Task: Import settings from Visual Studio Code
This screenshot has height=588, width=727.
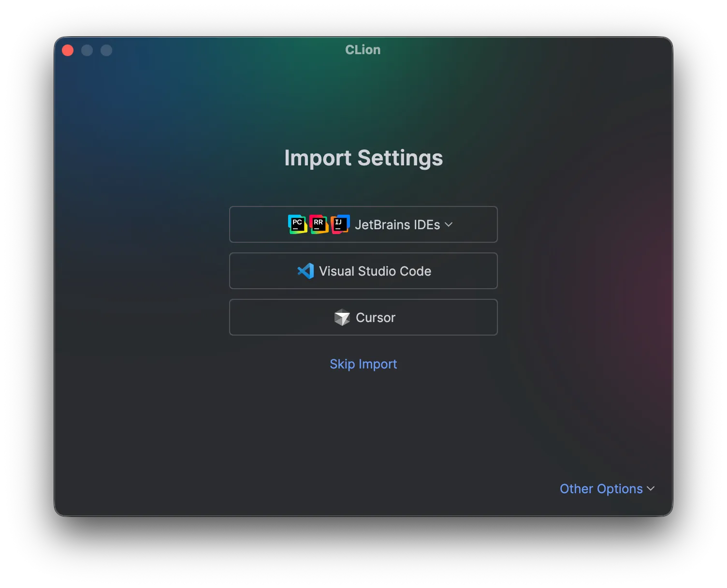Action: [363, 271]
